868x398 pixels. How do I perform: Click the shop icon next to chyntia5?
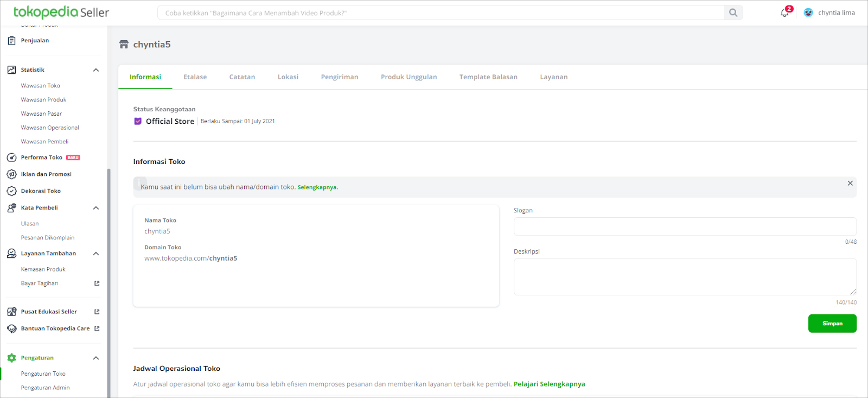click(124, 45)
